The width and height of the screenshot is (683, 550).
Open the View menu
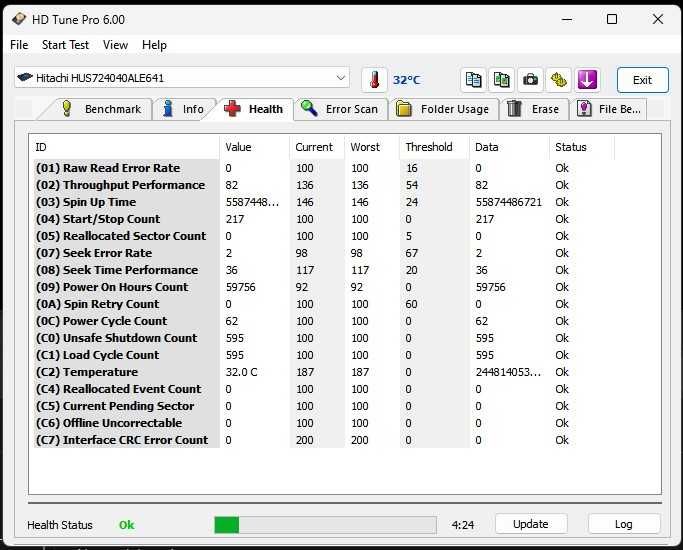point(115,45)
